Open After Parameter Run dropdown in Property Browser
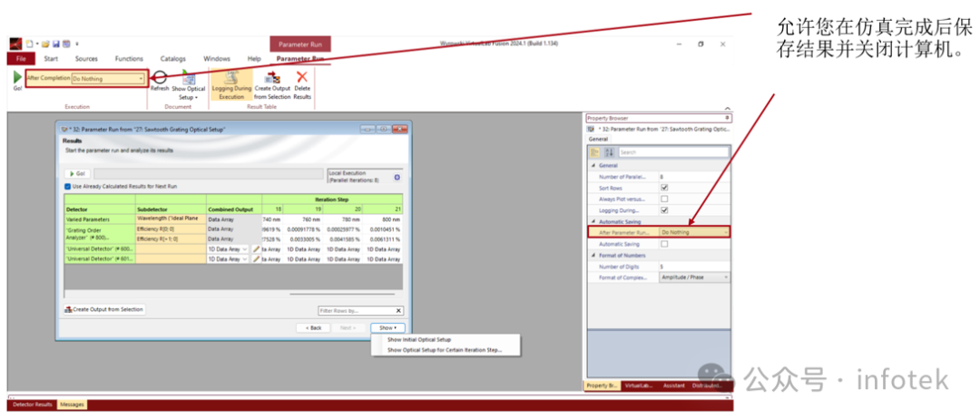This screenshot has height=419, width=980. point(694,232)
